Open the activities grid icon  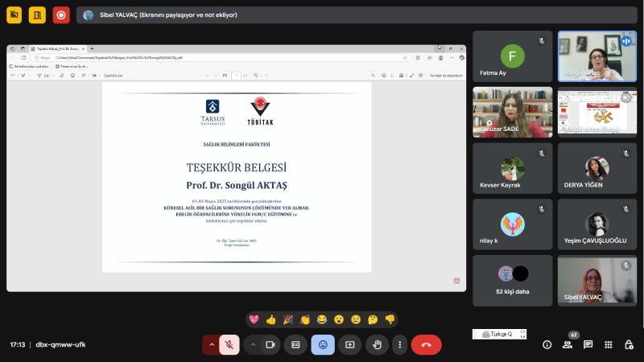609,345
